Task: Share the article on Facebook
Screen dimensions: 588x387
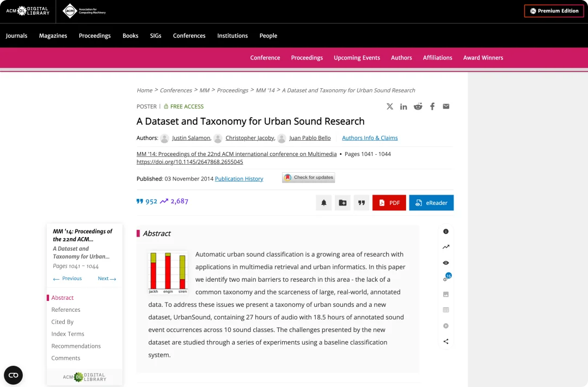Action: pyautogui.click(x=432, y=106)
